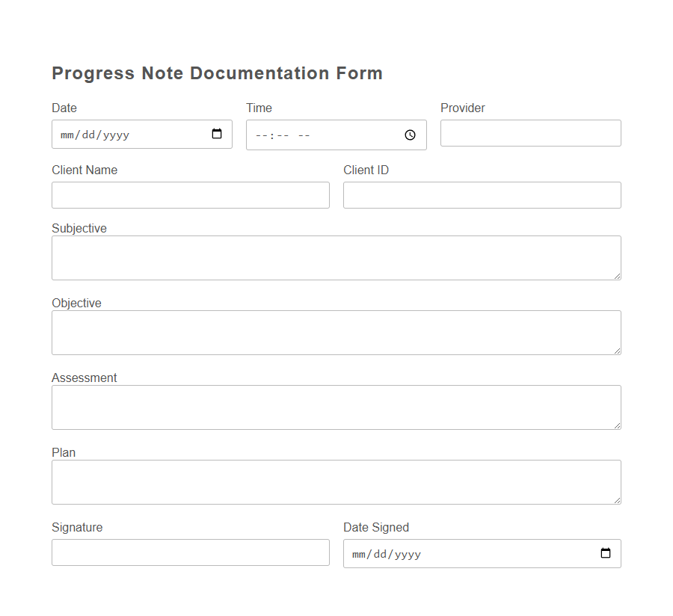
Task: Click inside the Objective text area
Action: click(336, 332)
